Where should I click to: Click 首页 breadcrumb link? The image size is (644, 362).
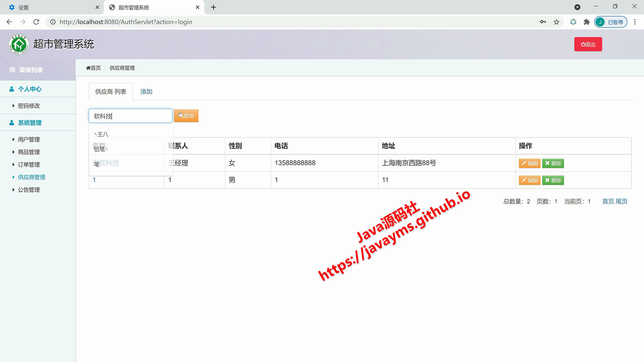[93, 68]
